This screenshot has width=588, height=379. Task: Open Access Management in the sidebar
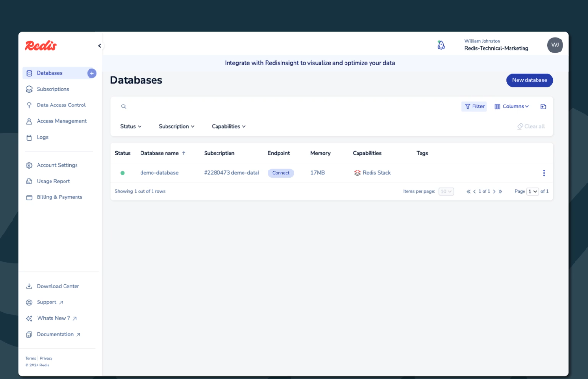point(62,121)
